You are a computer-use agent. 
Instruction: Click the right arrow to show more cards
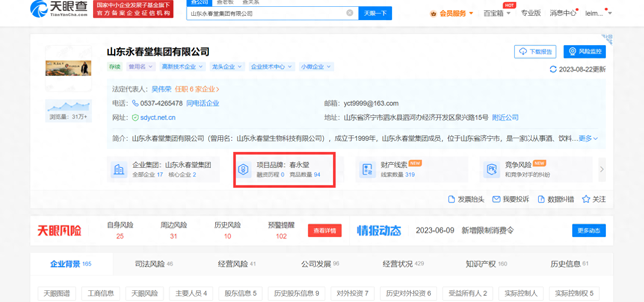point(602,169)
